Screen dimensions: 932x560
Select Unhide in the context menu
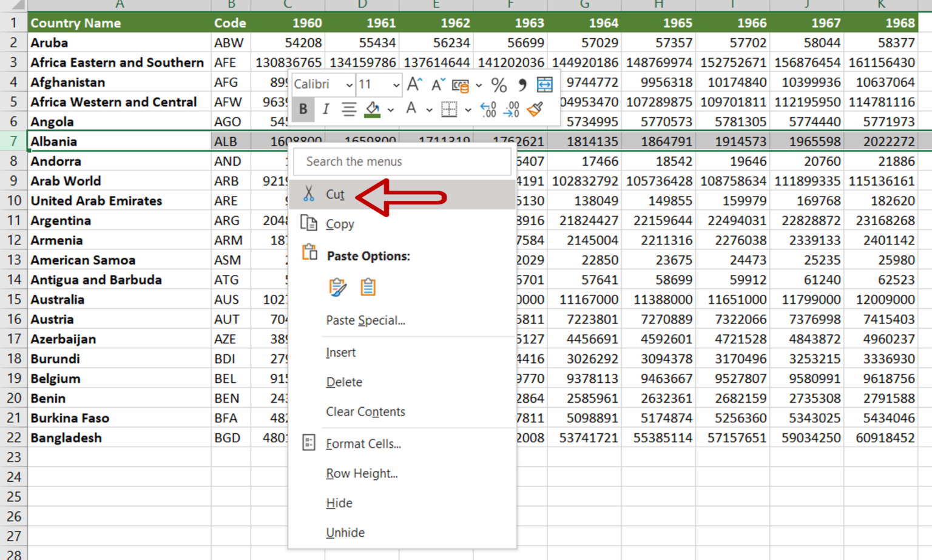click(x=403, y=533)
